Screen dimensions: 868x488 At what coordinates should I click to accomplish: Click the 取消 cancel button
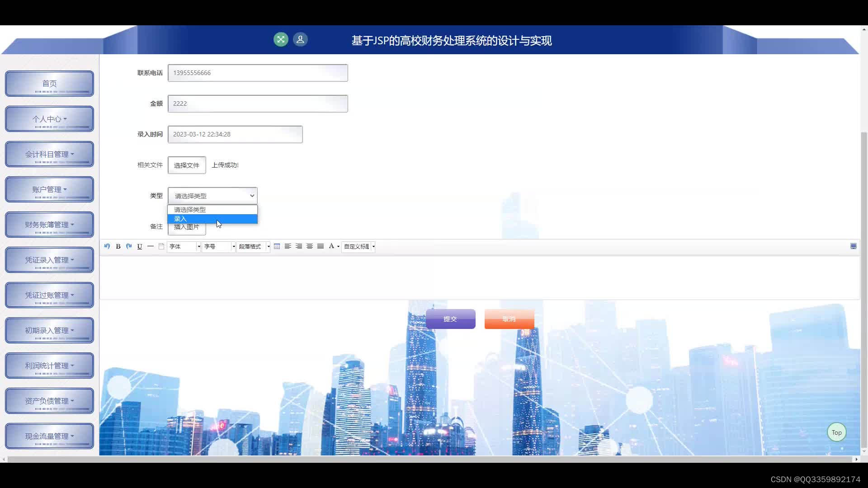coord(509,319)
